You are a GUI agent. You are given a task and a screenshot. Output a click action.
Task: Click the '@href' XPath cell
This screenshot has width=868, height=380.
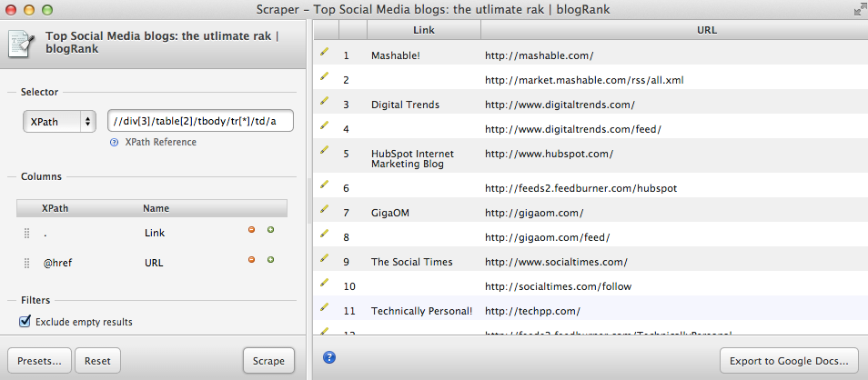57,264
